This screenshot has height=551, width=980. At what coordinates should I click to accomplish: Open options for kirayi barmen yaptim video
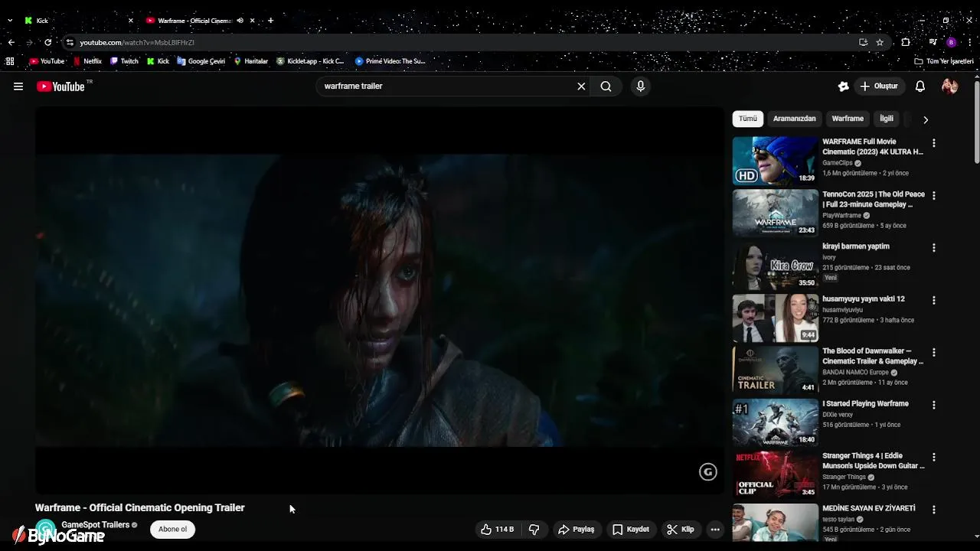[x=933, y=248]
